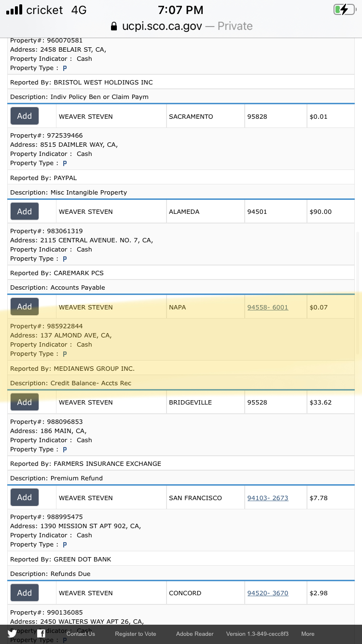Add the Napa $0.07 property
This screenshot has width=362, height=644.
(x=25, y=307)
